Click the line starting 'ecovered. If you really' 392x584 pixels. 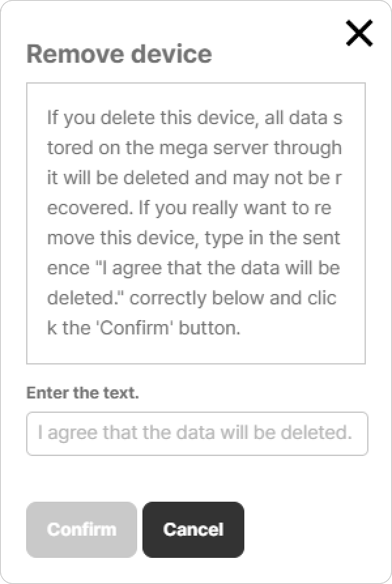click(x=189, y=208)
